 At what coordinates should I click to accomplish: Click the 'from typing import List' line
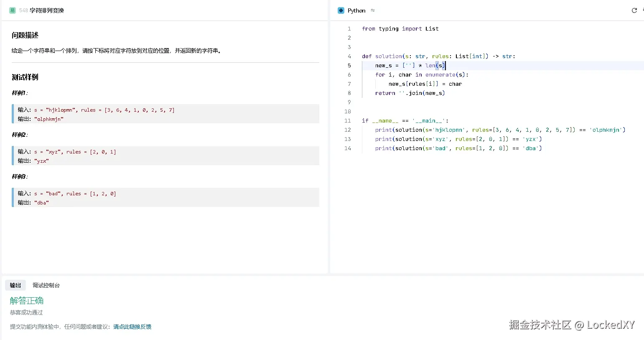pyautogui.click(x=400, y=29)
